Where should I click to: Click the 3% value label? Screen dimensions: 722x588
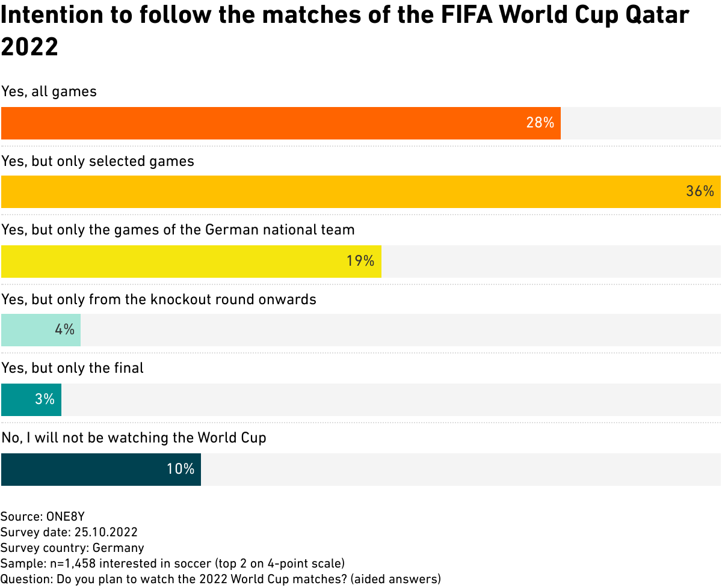pos(45,399)
